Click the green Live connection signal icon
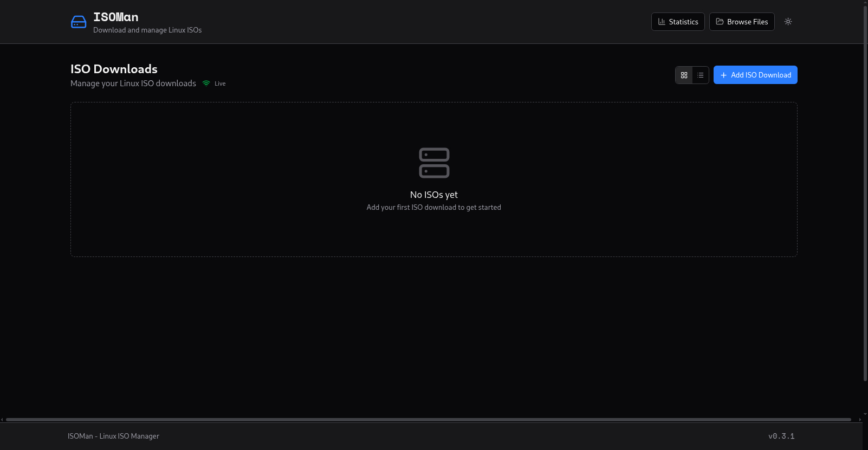This screenshot has height=450, width=868. pos(206,83)
